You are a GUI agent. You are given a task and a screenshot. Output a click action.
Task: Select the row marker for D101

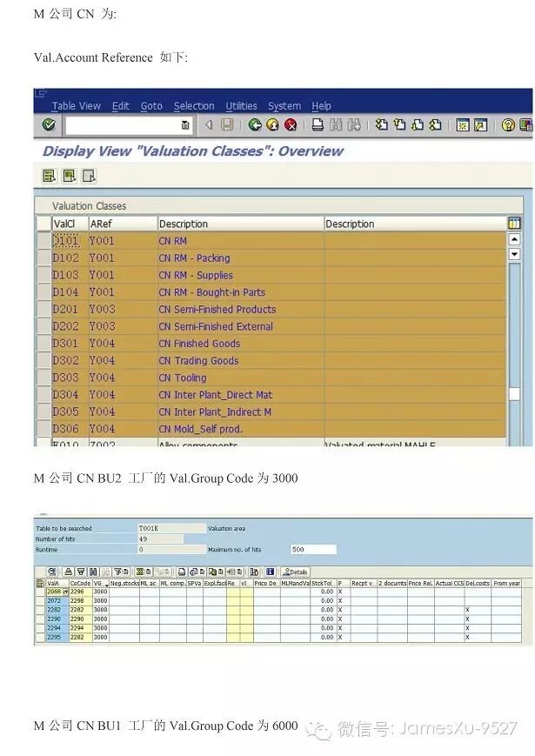pyautogui.click(x=44, y=241)
